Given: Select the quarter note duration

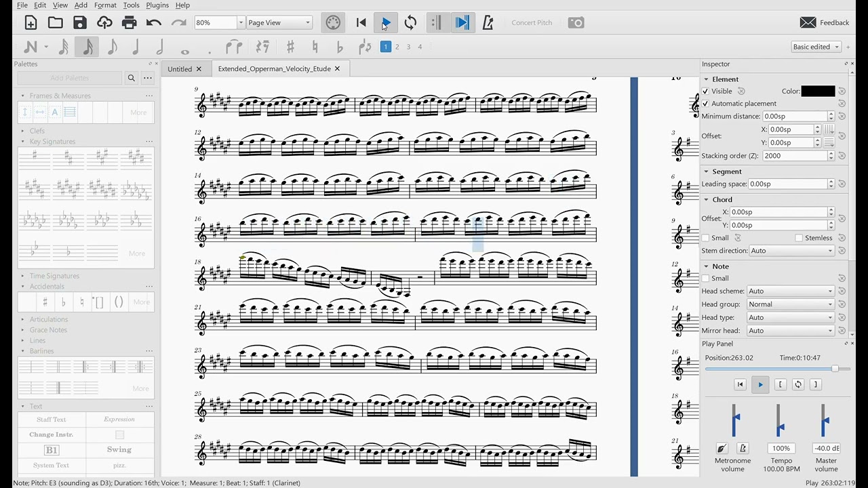Looking at the screenshot, I should (x=136, y=47).
